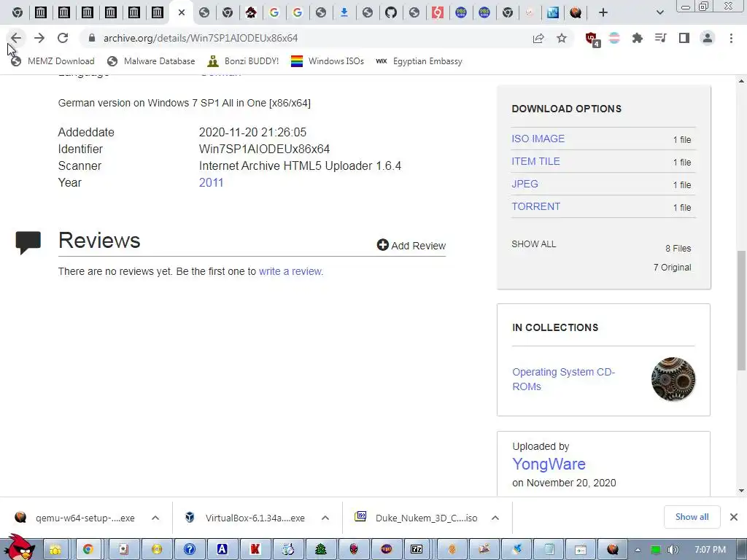Download the ISO IMAGE file
The width and height of the screenshot is (747, 560).
[538, 139]
